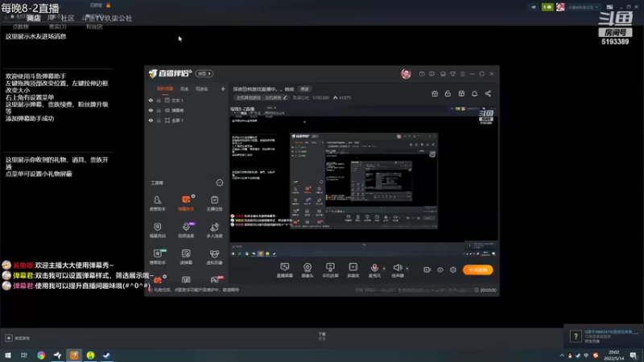The image size is (644, 362).
Task: Expand speaker options arrow
Action: [407, 269]
